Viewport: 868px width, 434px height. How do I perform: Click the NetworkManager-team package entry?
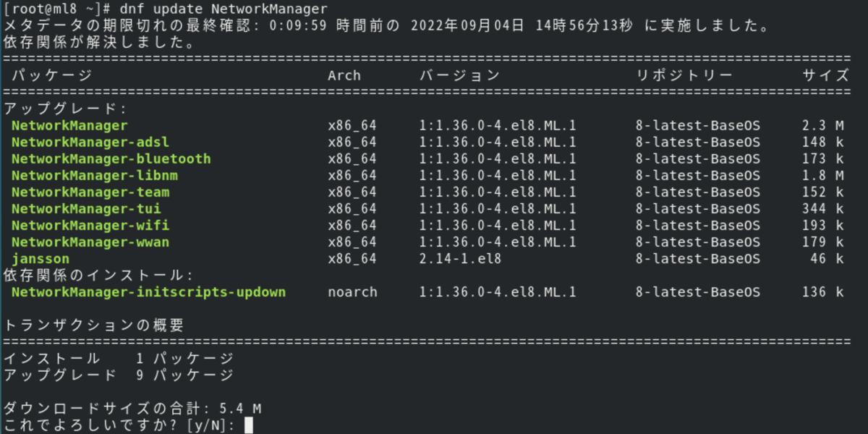tap(90, 192)
